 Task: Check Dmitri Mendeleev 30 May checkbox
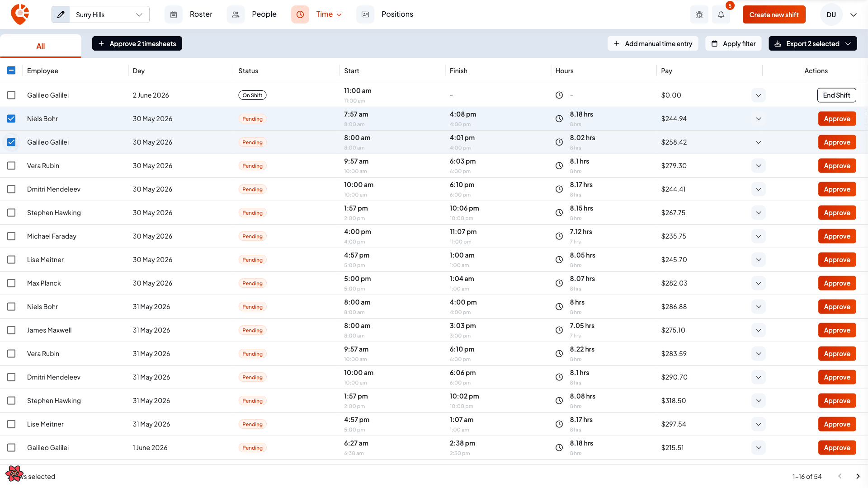pyautogui.click(x=11, y=189)
